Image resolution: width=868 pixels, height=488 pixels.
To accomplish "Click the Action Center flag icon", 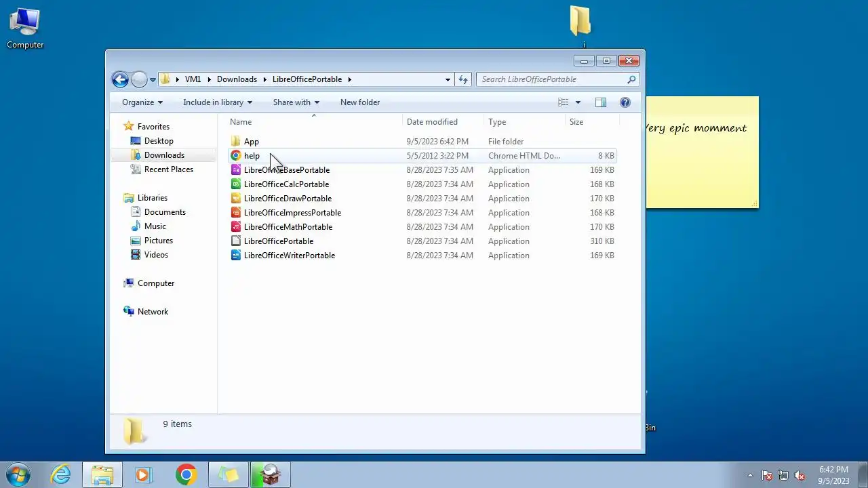I will pos(767,475).
